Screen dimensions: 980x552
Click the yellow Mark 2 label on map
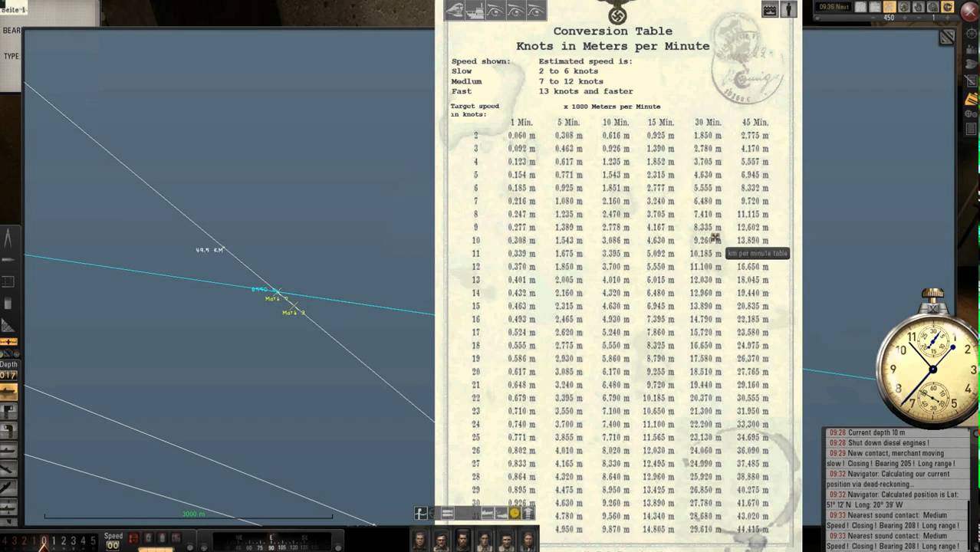tap(293, 312)
